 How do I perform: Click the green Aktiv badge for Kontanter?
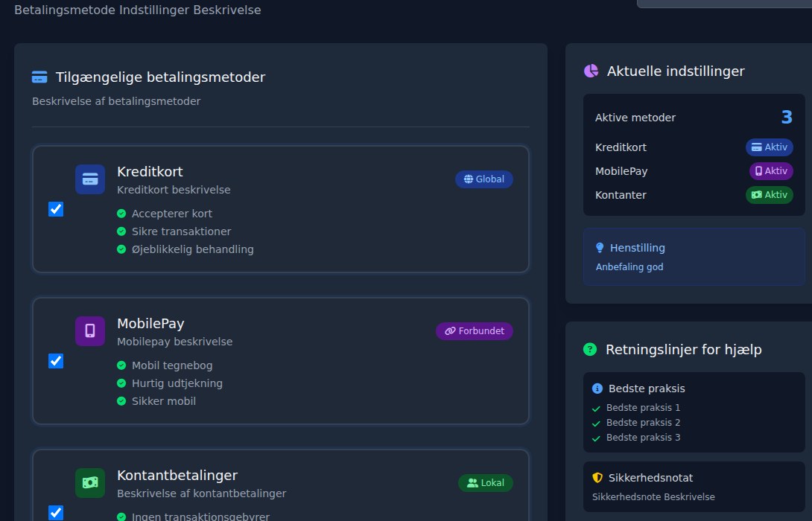tap(770, 194)
